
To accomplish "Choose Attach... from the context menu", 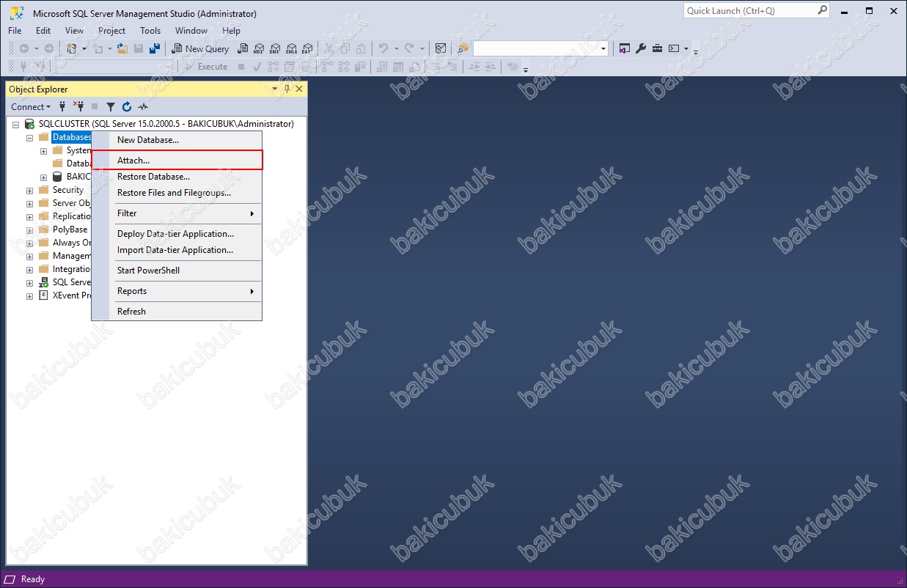I will [x=177, y=160].
